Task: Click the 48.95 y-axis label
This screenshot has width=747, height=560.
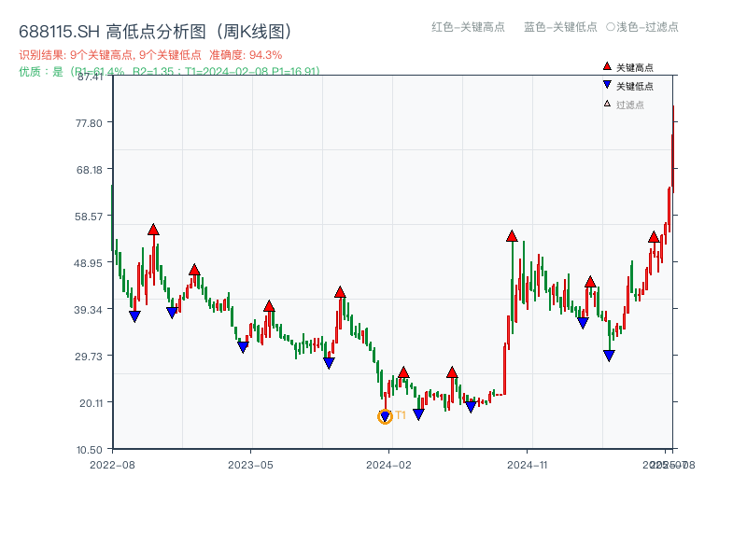Action: [88, 263]
